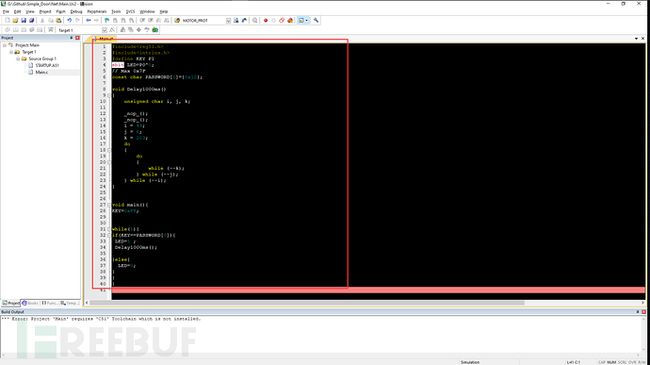Screen dimensions: 650x365
Task: Collapse the Target 1 tree node
Action: pos(11,52)
